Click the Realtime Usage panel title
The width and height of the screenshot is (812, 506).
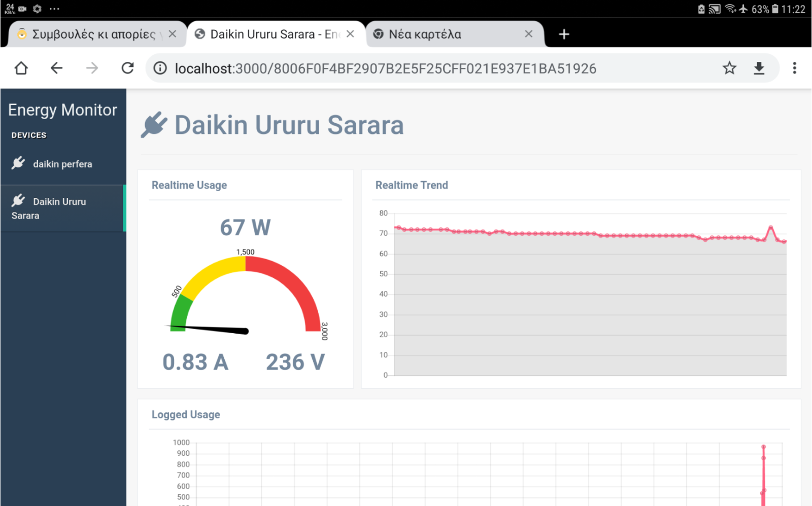(189, 185)
